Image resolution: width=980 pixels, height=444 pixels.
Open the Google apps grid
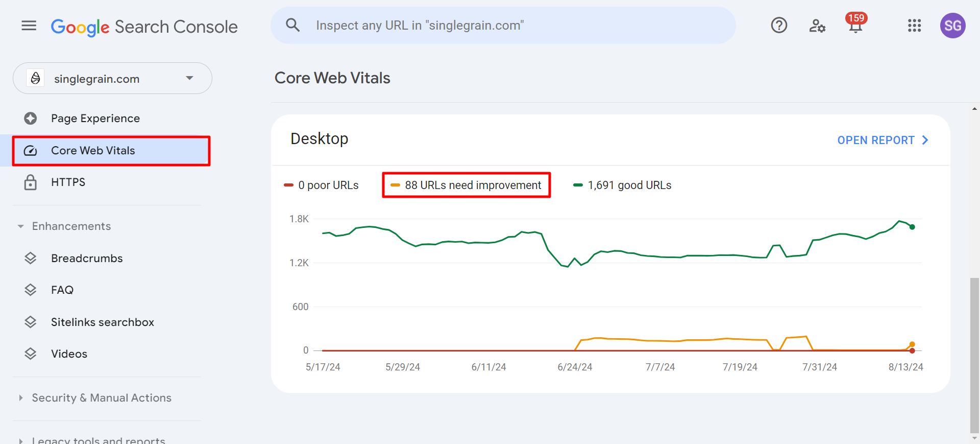pyautogui.click(x=914, y=26)
